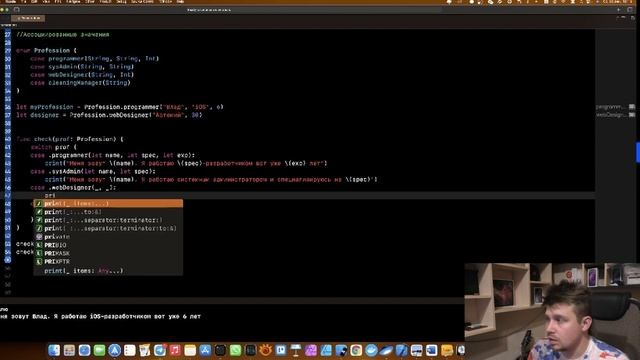
Task: Choose print(_:separator:terminator:to:&) completion
Action: point(108,229)
